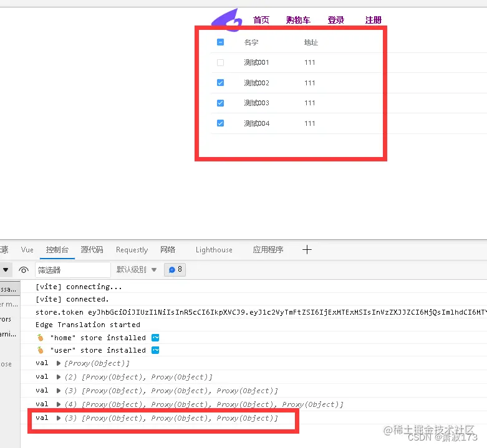Click the user store installed badge icon
This screenshot has height=448, width=487.
coord(155,350)
